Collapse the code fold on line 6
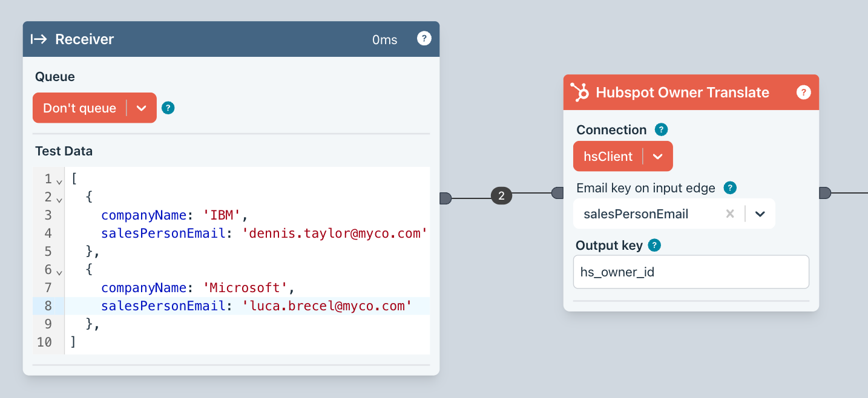The height and width of the screenshot is (398, 868). point(59,272)
